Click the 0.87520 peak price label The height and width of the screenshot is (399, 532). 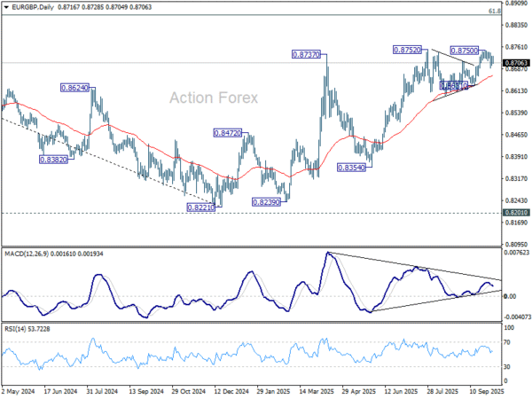click(408, 51)
